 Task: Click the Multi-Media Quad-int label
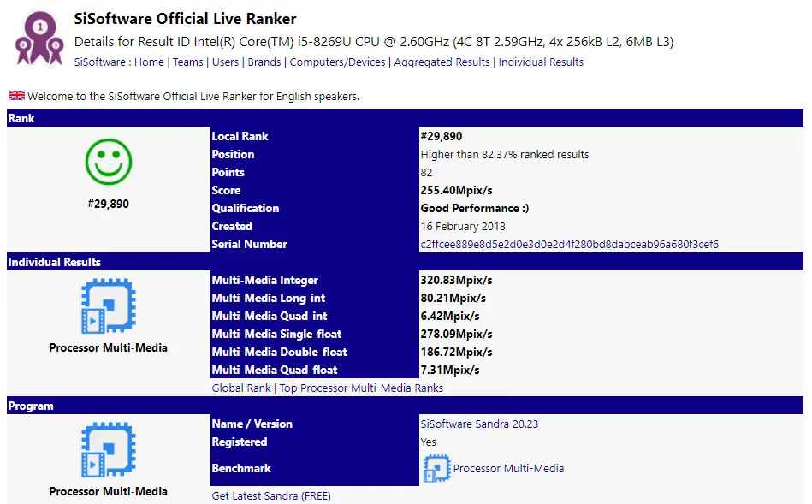point(270,316)
